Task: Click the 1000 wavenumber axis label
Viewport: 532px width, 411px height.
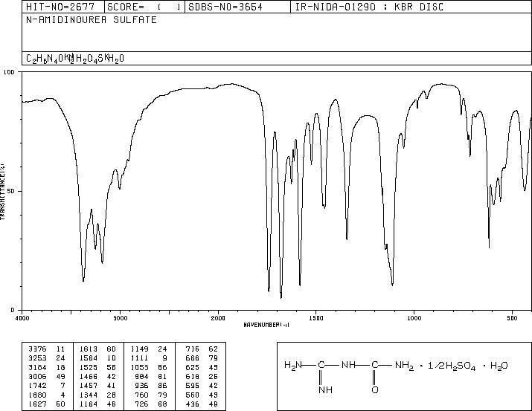Action: click(414, 318)
